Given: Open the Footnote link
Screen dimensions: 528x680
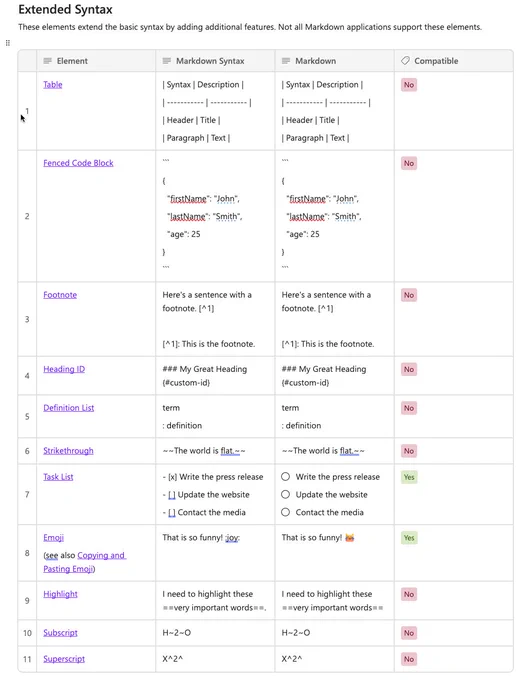Looking at the screenshot, I should click(x=60, y=295).
